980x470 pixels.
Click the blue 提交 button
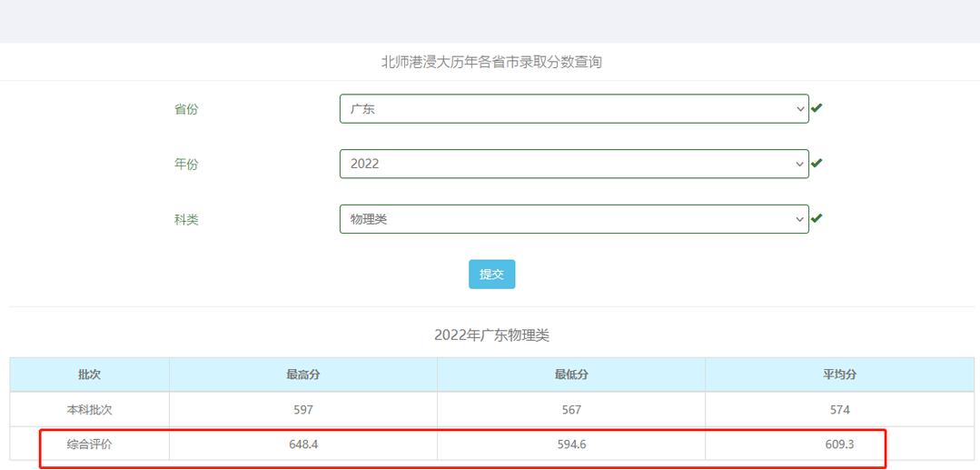pos(492,275)
